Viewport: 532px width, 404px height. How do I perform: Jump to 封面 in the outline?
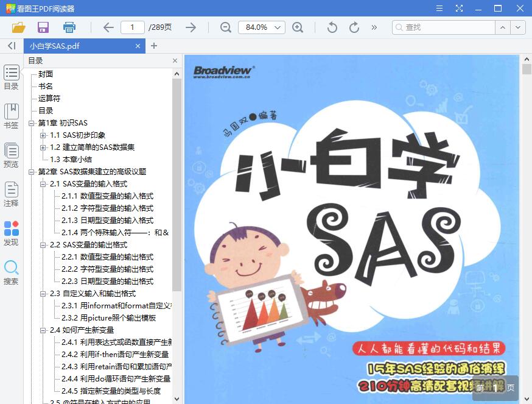46,74
